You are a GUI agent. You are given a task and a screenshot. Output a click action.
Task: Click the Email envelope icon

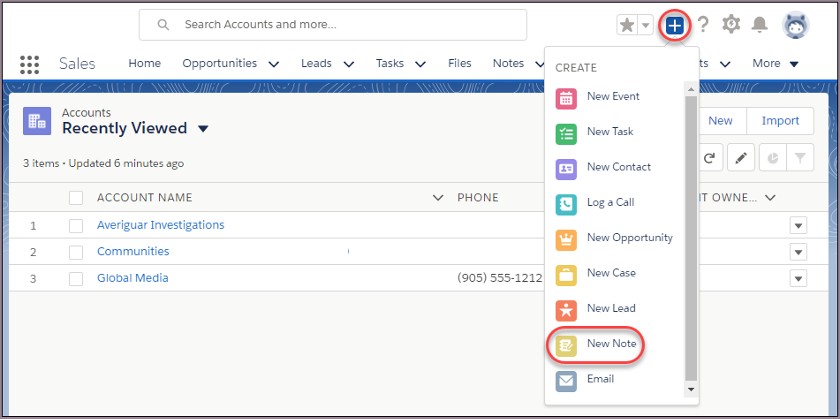pyautogui.click(x=566, y=381)
